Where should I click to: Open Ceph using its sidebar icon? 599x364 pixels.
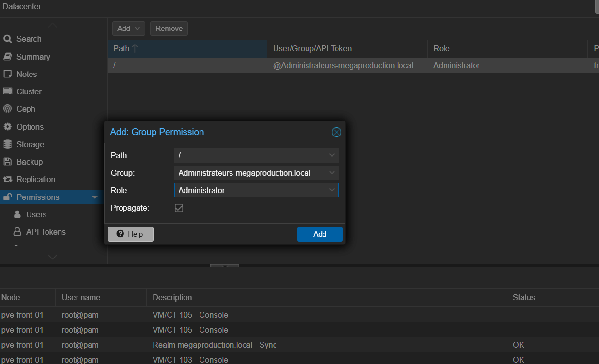[x=7, y=109]
